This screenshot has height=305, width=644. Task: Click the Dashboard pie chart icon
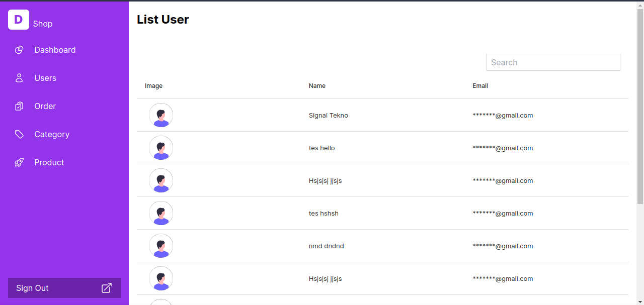click(x=19, y=50)
